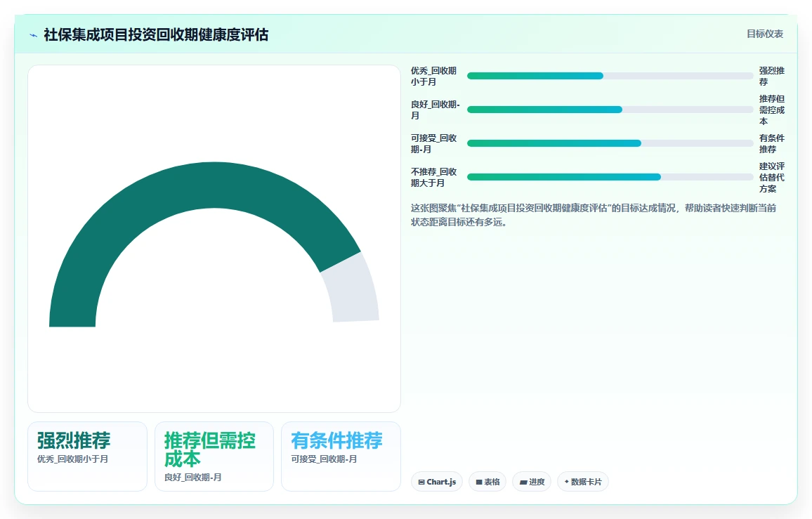Select the 可接受_回收期-月 row label in the list
812x519 pixels.
tap(434, 143)
